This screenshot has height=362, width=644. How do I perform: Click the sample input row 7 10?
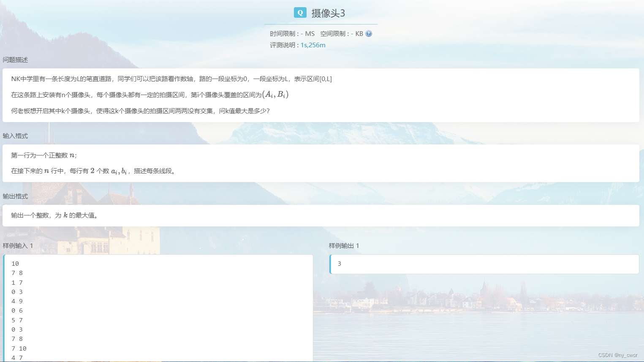click(19, 348)
